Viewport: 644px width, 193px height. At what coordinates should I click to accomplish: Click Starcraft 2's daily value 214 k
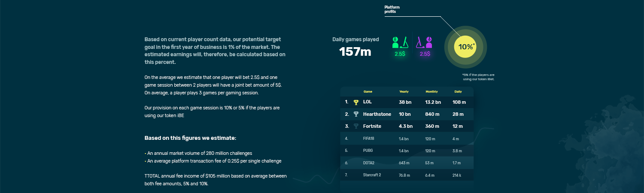pos(457,175)
